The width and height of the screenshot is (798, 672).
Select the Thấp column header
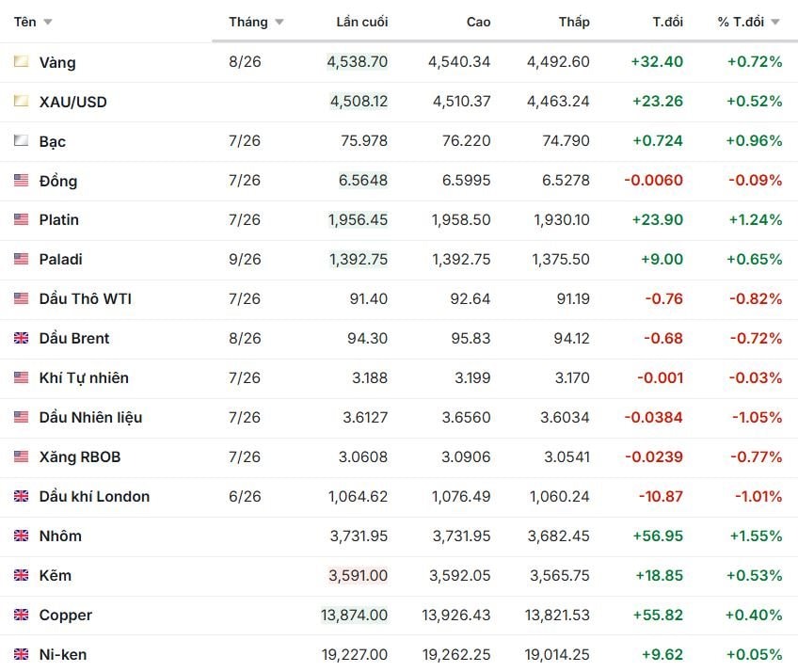pyautogui.click(x=574, y=22)
